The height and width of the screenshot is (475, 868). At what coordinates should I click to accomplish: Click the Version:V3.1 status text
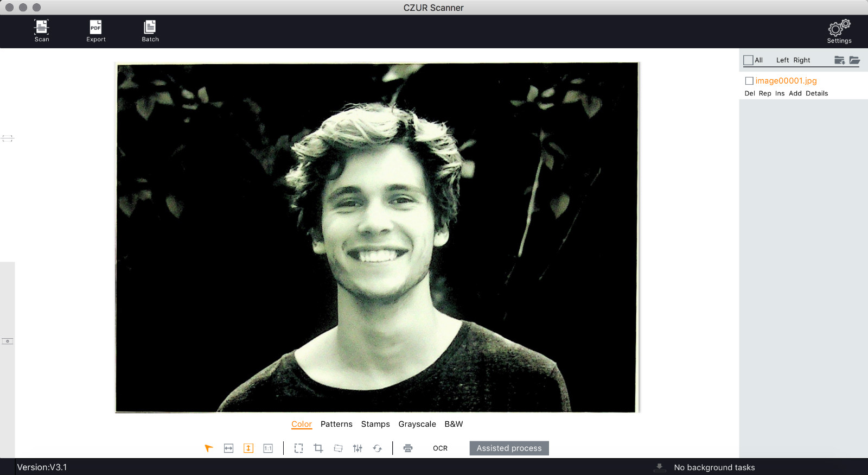click(x=42, y=467)
